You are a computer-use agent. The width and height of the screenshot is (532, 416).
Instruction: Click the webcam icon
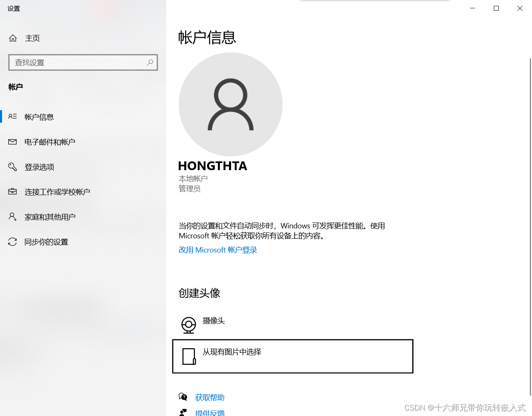189,325
